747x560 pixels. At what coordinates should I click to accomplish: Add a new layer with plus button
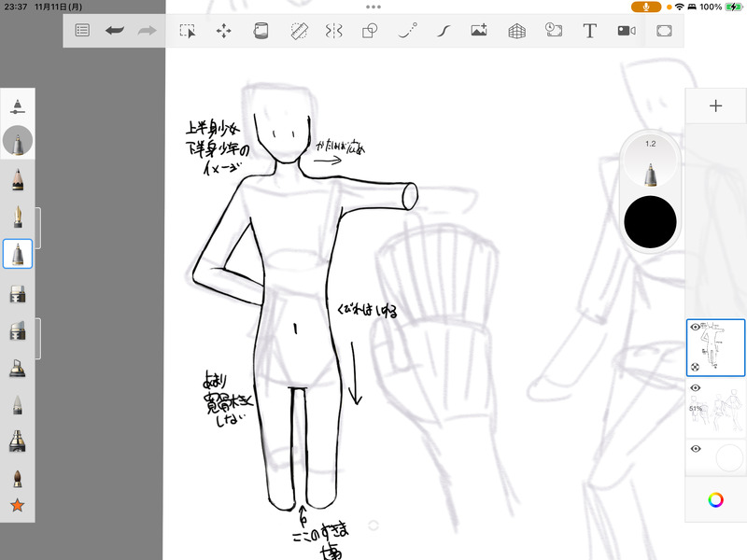pos(715,105)
